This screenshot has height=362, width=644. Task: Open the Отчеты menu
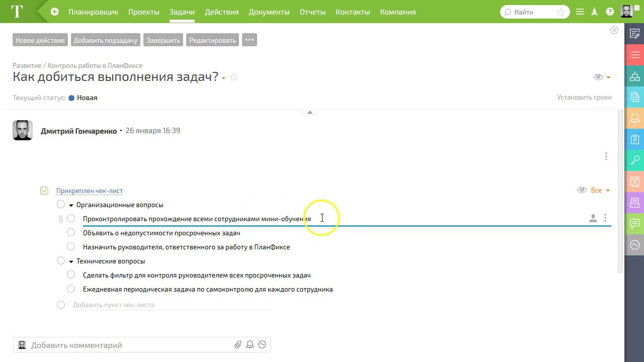coord(312,12)
